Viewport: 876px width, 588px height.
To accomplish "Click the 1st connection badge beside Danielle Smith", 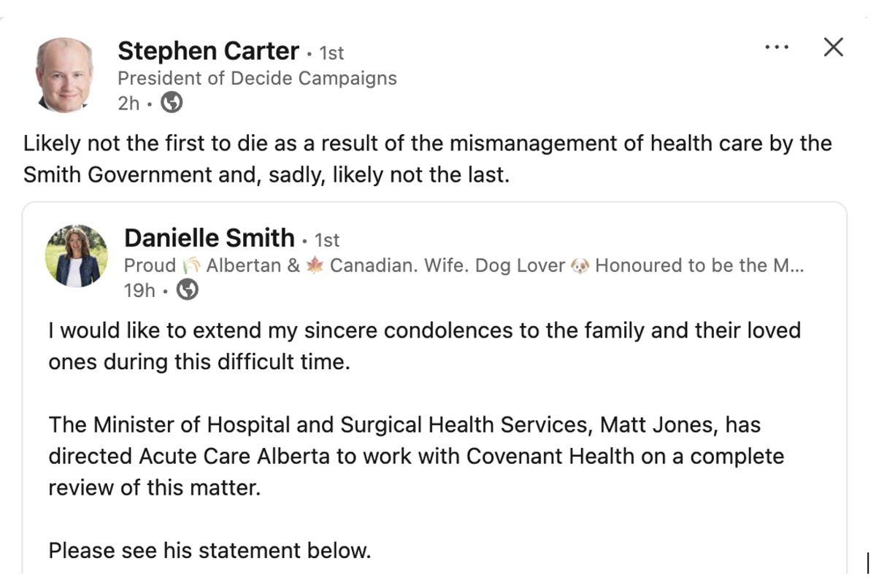I will coord(328,239).
